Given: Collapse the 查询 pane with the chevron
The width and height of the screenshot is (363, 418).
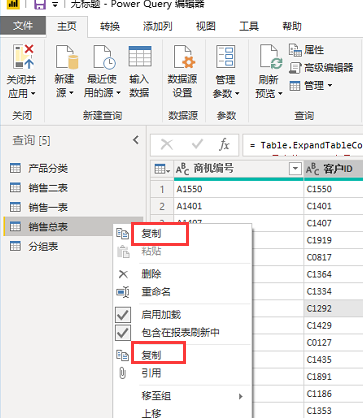Looking at the screenshot, I should (x=136, y=140).
